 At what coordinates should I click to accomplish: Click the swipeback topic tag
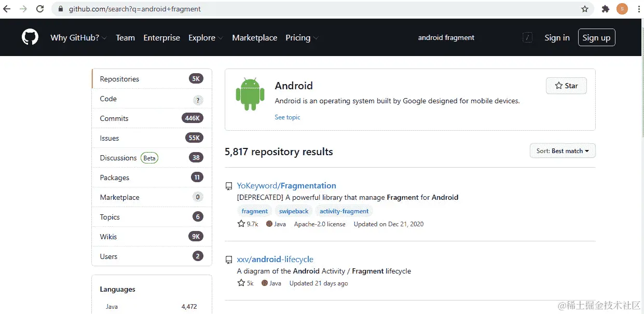click(293, 211)
